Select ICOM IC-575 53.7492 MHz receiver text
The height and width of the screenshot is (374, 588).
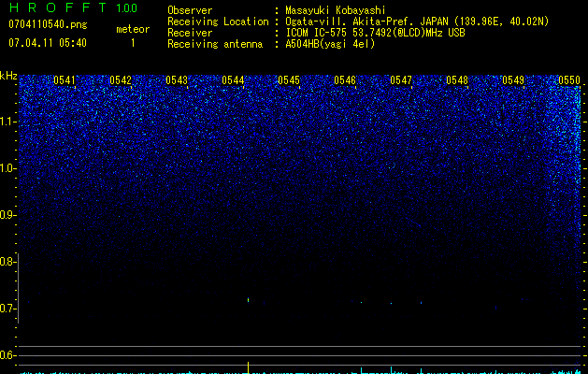[375, 33]
